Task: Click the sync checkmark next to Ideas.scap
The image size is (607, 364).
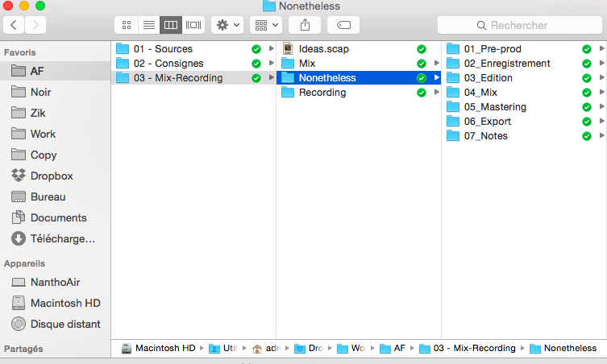Action: click(422, 49)
